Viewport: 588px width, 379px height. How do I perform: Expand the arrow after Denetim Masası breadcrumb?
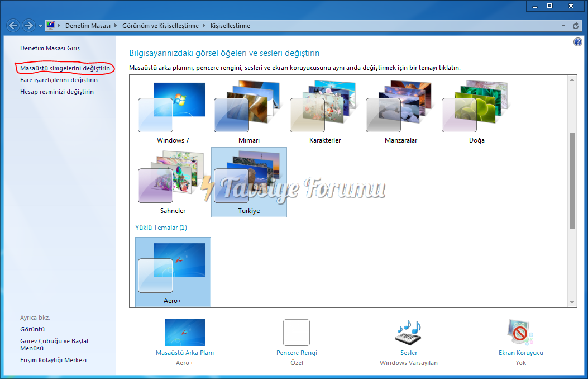click(116, 26)
